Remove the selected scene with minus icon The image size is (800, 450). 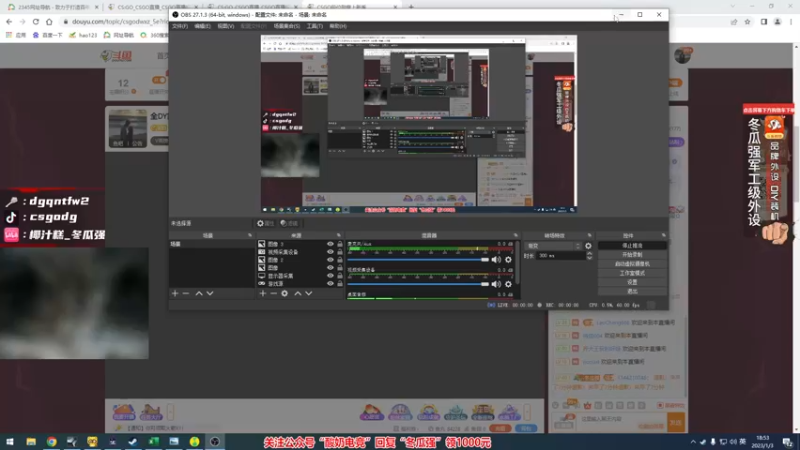tap(186, 293)
